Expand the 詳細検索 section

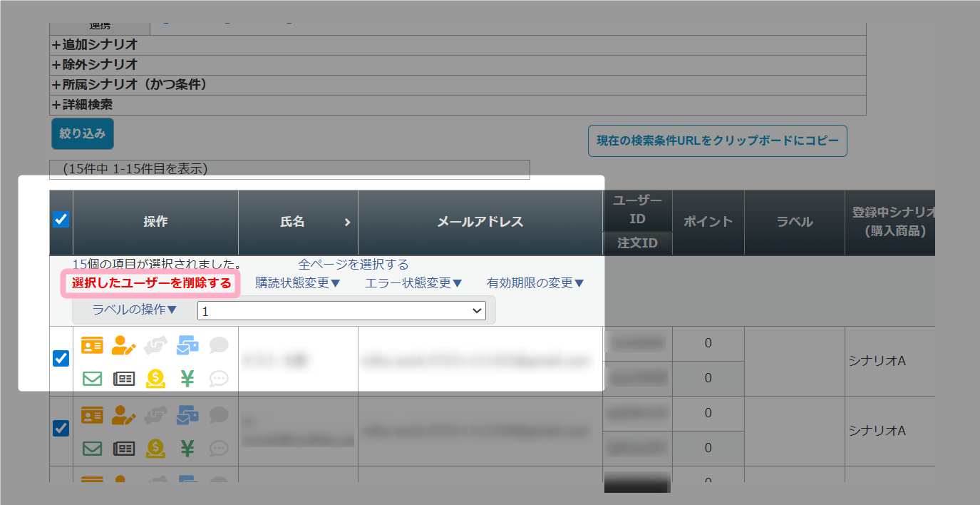coord(82,104)
